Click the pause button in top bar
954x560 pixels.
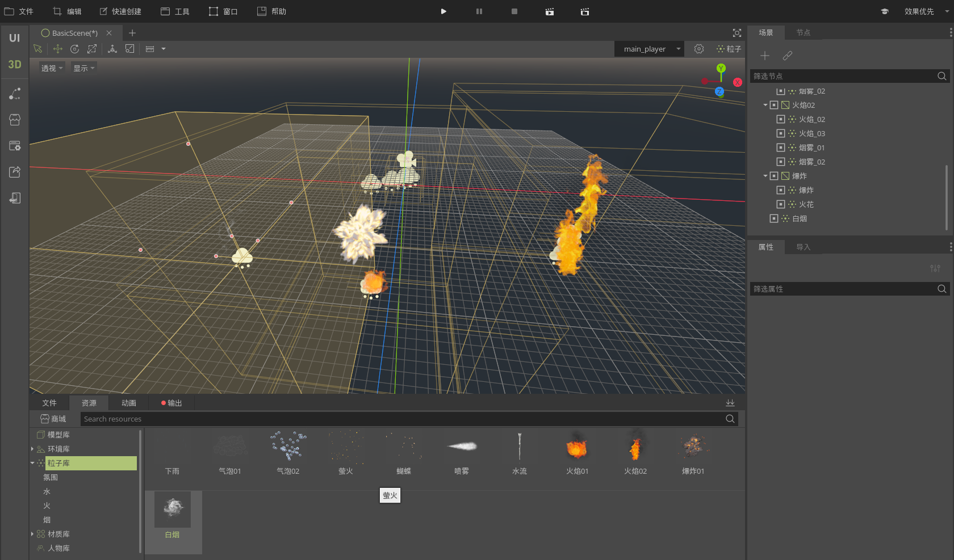click(479, 11)
